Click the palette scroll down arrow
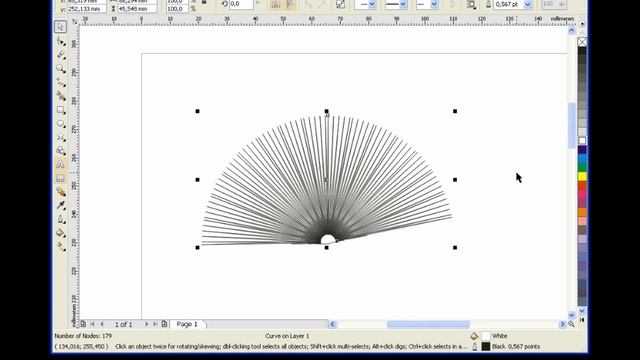 pyautogui.click(x=582, y=311)
